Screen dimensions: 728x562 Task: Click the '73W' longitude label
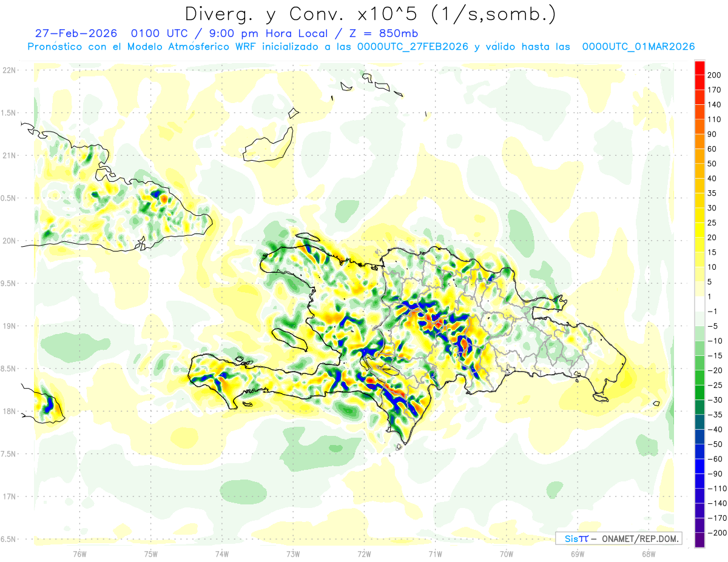(x=293, y=553)
